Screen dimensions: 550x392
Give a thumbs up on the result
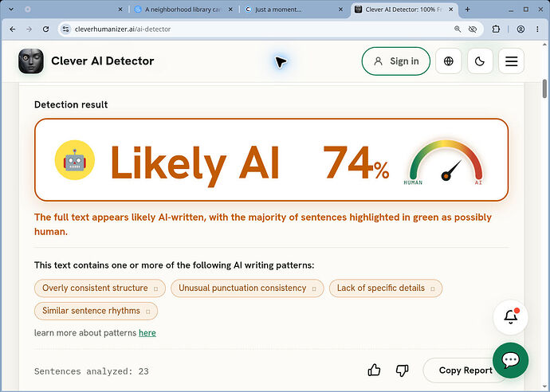(x=374, y=370)
